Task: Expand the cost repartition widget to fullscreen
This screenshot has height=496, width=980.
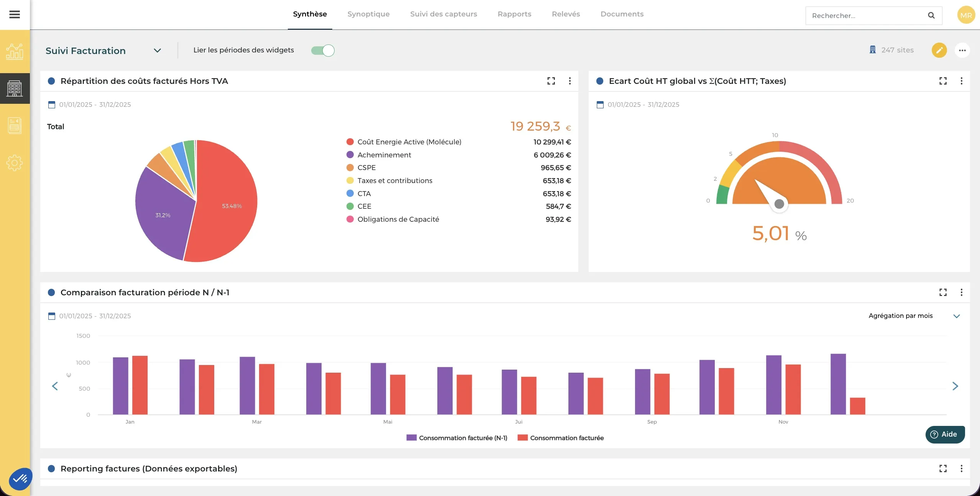Action: 551,81
